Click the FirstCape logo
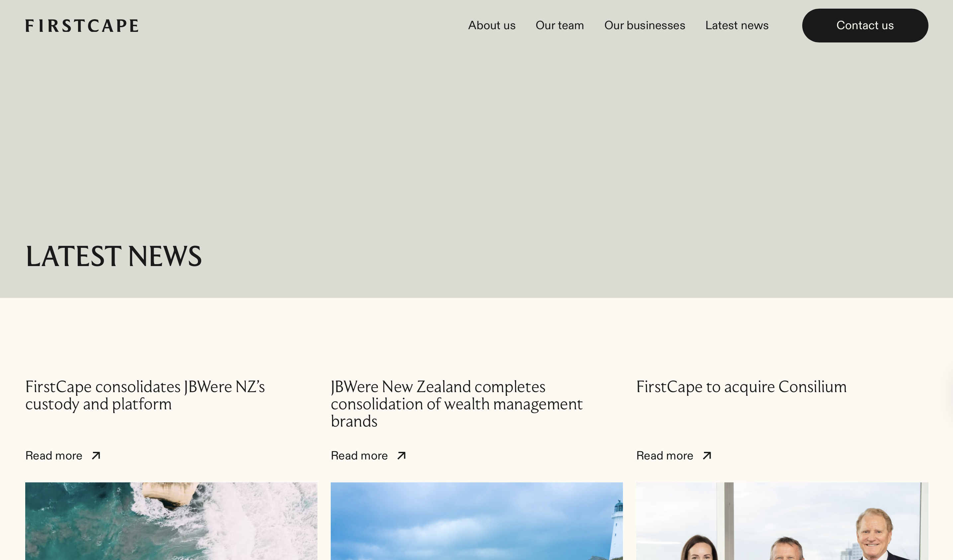 coord(82,26)
